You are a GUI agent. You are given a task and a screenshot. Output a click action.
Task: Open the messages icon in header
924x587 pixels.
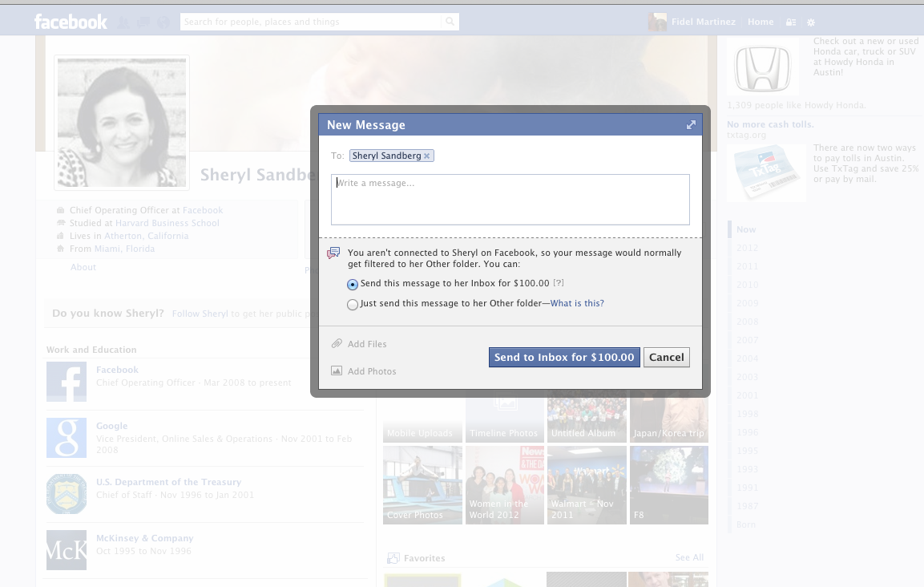[x=143, y=22]
